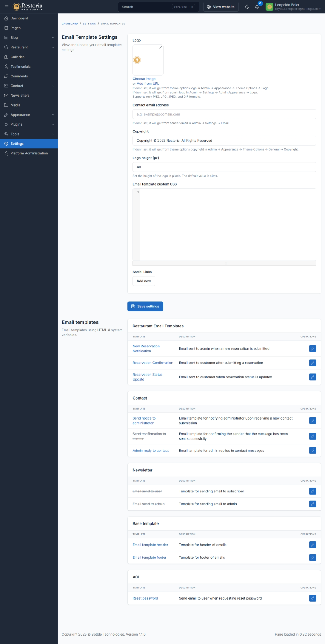Image resolution: width=325 pixels, height=644 pixels.
Task: Open Galleries from the sidebar
Action: coord(17,57)
